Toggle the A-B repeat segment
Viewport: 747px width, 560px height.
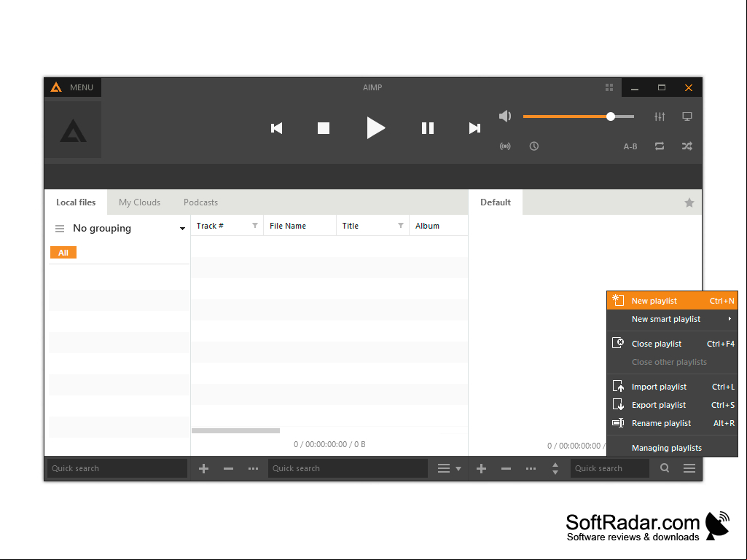630,146
